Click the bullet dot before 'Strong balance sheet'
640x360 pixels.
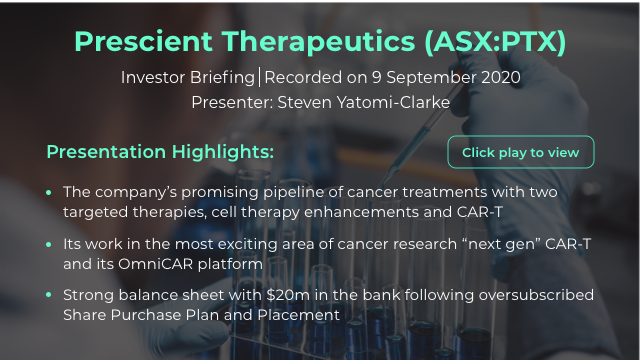point(49,295)
